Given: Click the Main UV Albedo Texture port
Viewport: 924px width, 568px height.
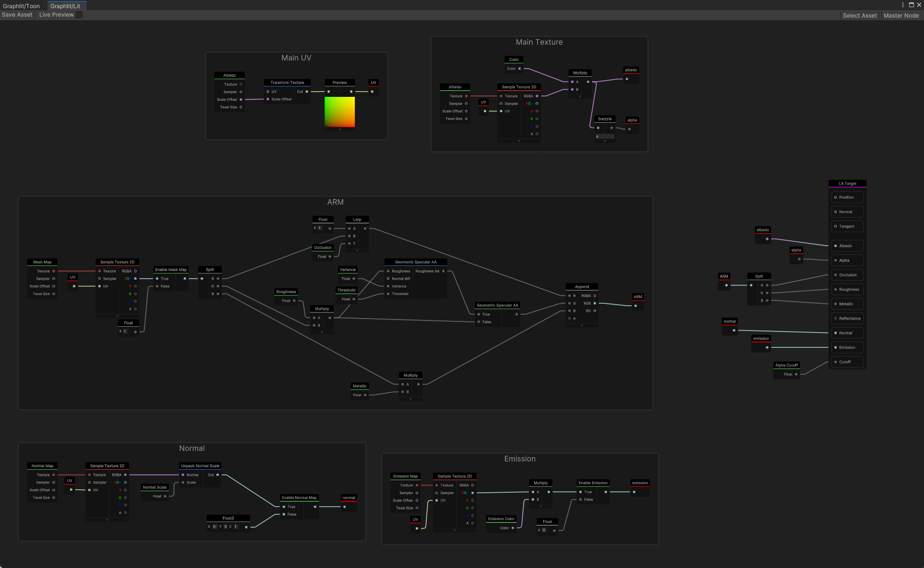Looking at the screenshot, I should pyautogui.click(x=241, y=84).
